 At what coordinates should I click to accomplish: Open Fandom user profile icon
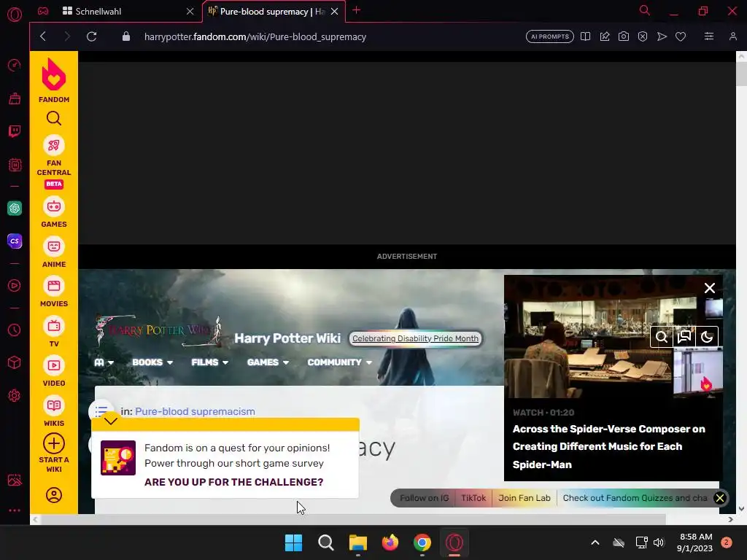click(x=54, y=495)
